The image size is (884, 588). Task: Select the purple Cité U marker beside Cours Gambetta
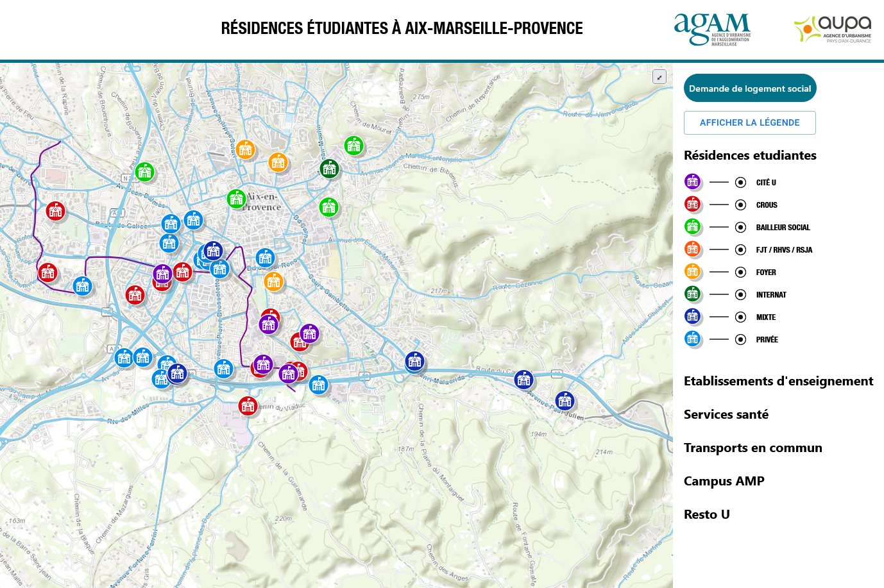click(x=309, y=333)
